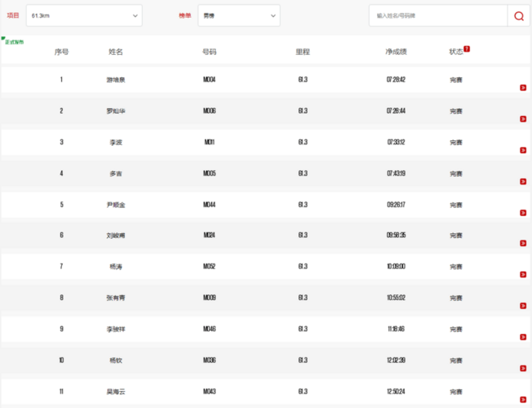Open details arrow for bib M011 row
This screenshot has height=408, width=532.
(x=523, y=151)
